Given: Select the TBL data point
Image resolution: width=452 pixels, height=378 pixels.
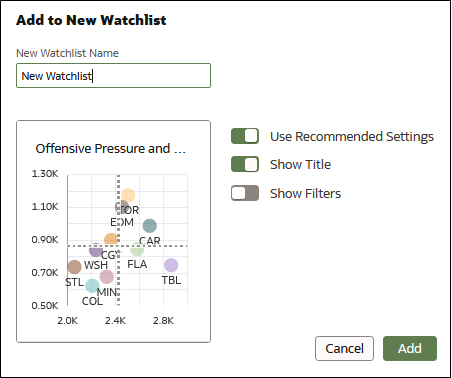Looking at the screenshot, I should coord(171,265).
